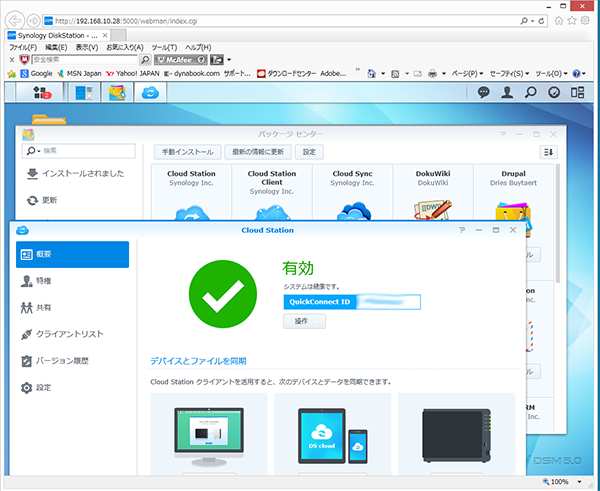
Task: Click the Package Center vertical scrollbar
Action: coord(558,223)
